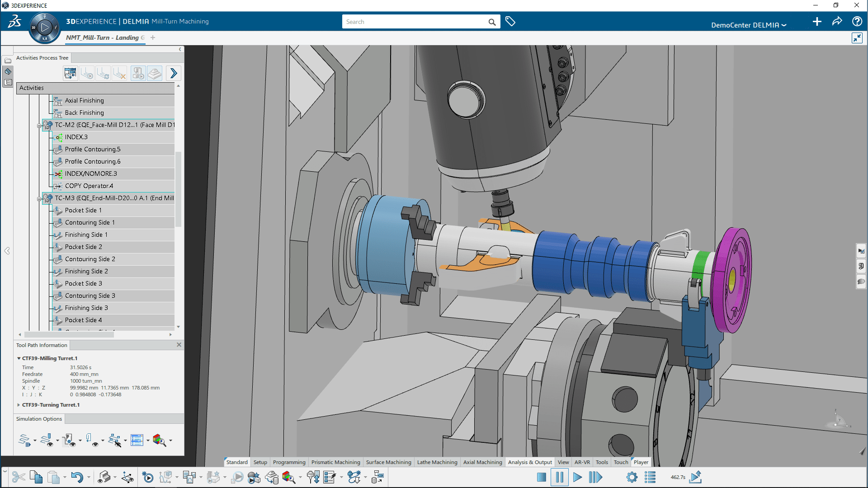
Task: Click the machine simulation settings icon
Action: (630, 477)
